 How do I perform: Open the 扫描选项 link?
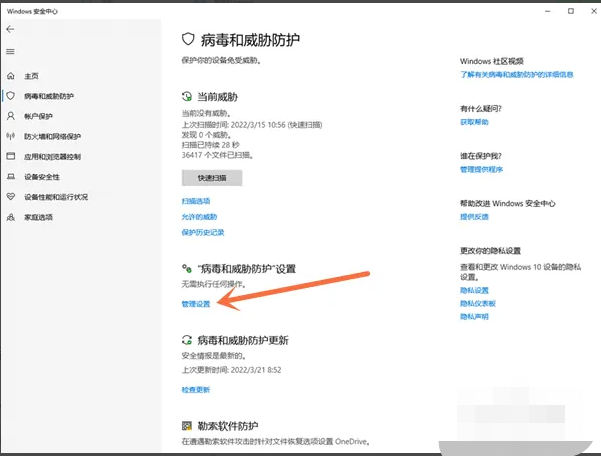[196, 201]
